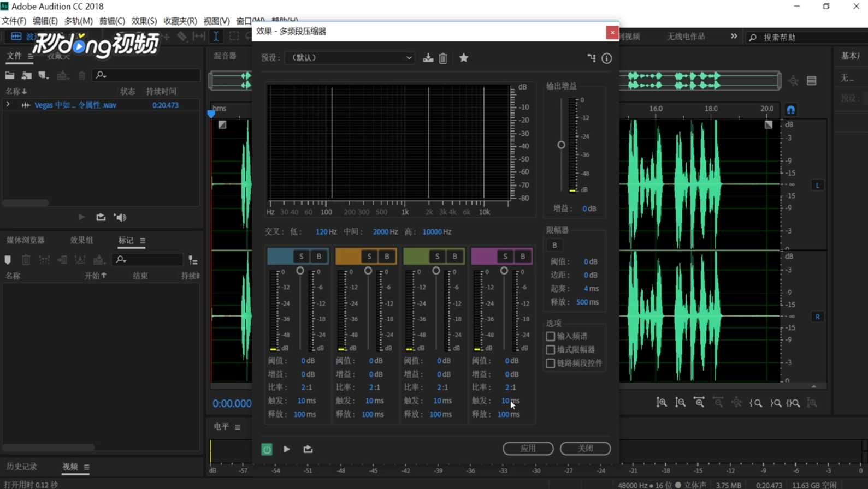Image resolution: width=868 pixels, height=489 pixels.
Task: Zoom in at out-point icon
Action: pos(775,403)
